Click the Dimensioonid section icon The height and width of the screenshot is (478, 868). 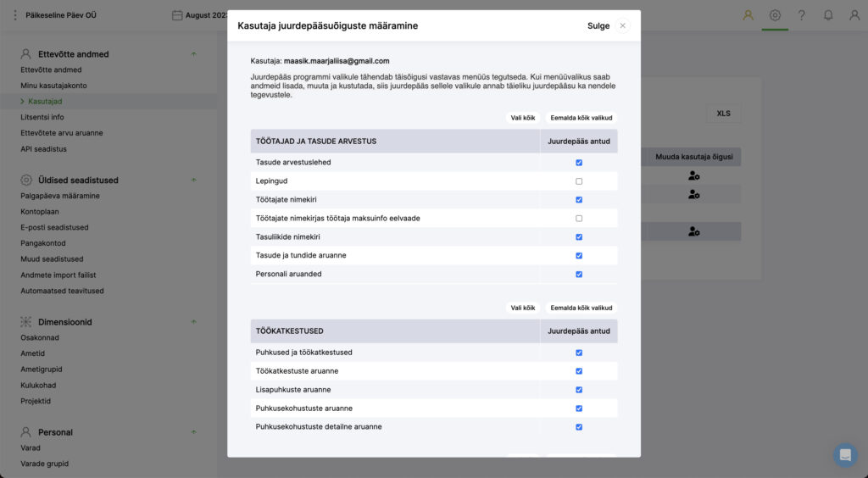coord(26,321)
